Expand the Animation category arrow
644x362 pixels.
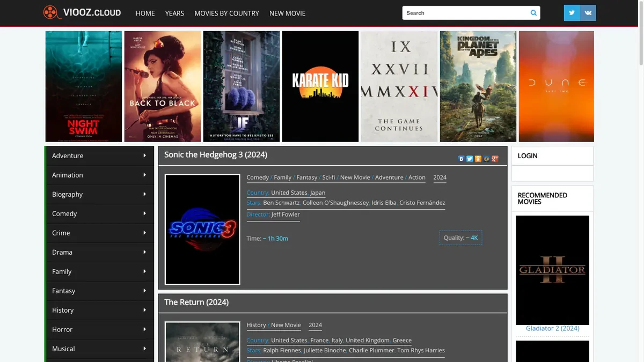click(x=145, y=175)
